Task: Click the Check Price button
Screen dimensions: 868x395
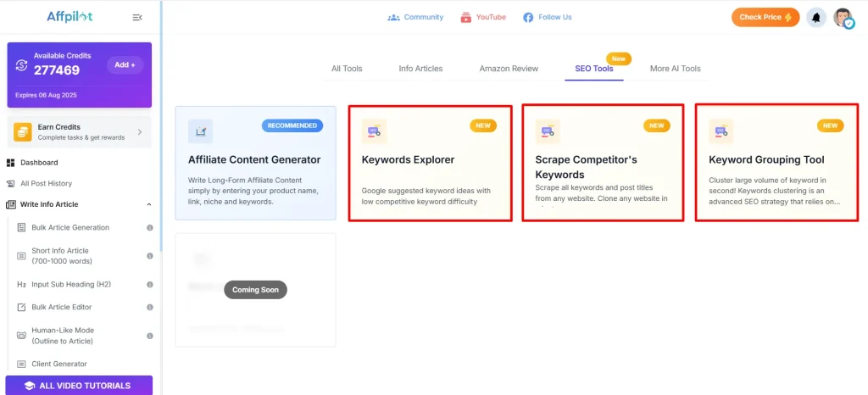Action: tap(765, 17)
